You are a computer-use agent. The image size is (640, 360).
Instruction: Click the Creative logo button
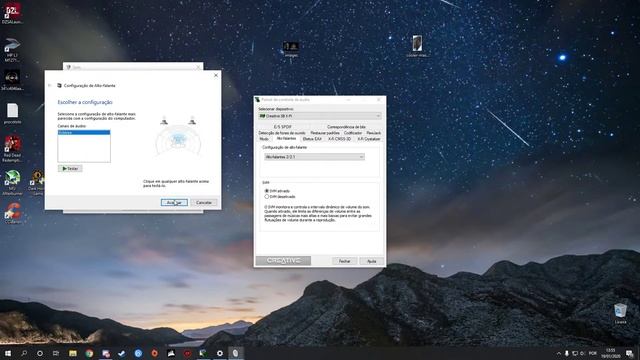(x=283, y=260)
